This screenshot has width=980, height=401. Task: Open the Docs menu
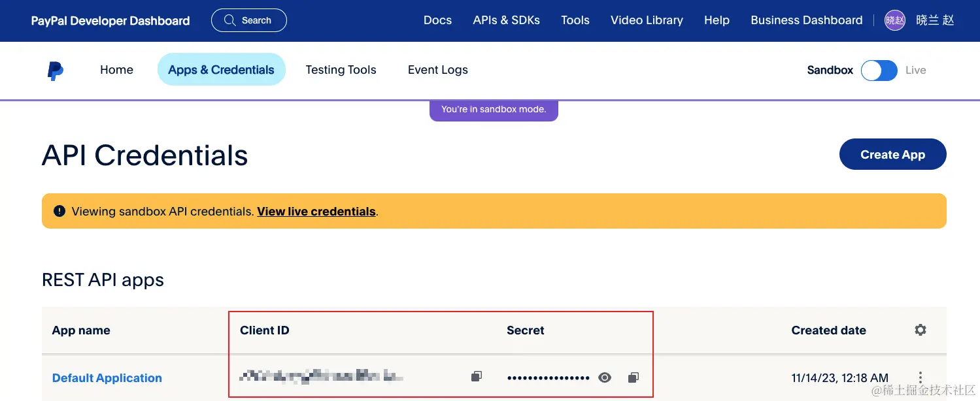[437, 20]
